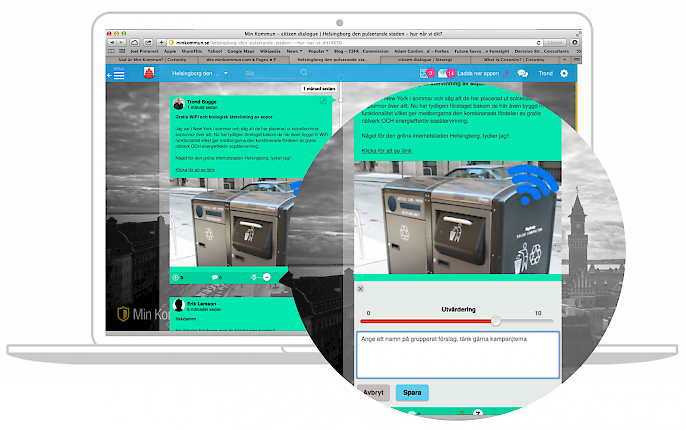Open mail icon with 14 badge
Viewport: 686px width, 430px height.
tap(446, 73)
